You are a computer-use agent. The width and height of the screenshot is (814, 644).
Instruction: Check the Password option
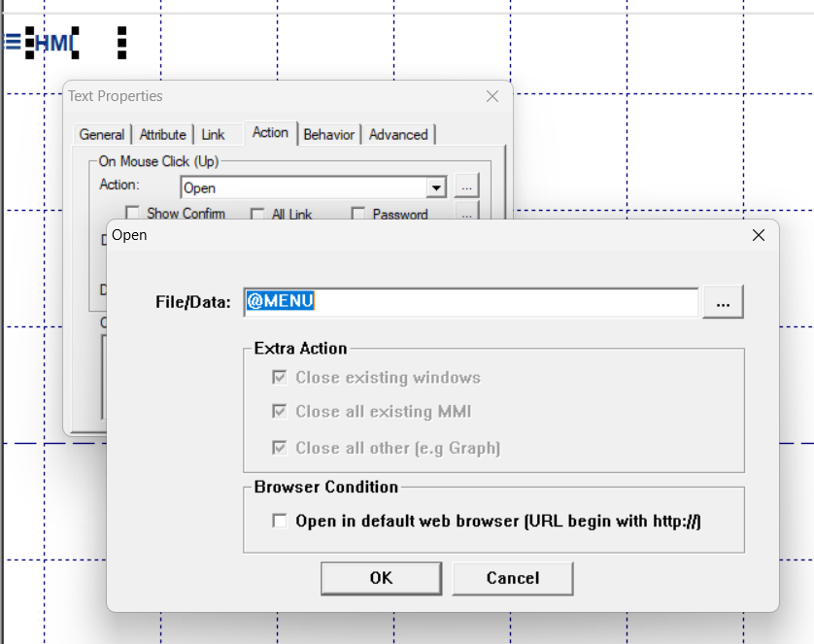pos(358,214)
